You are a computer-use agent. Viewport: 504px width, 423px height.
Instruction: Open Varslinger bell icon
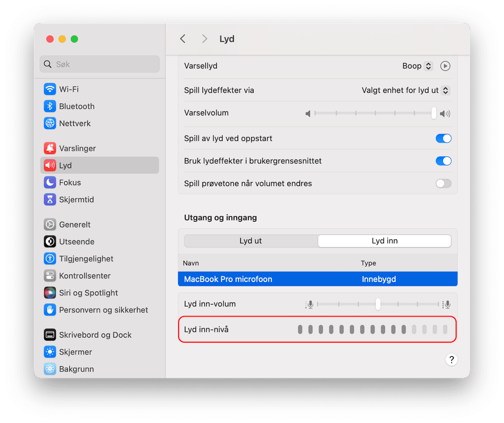50,148
